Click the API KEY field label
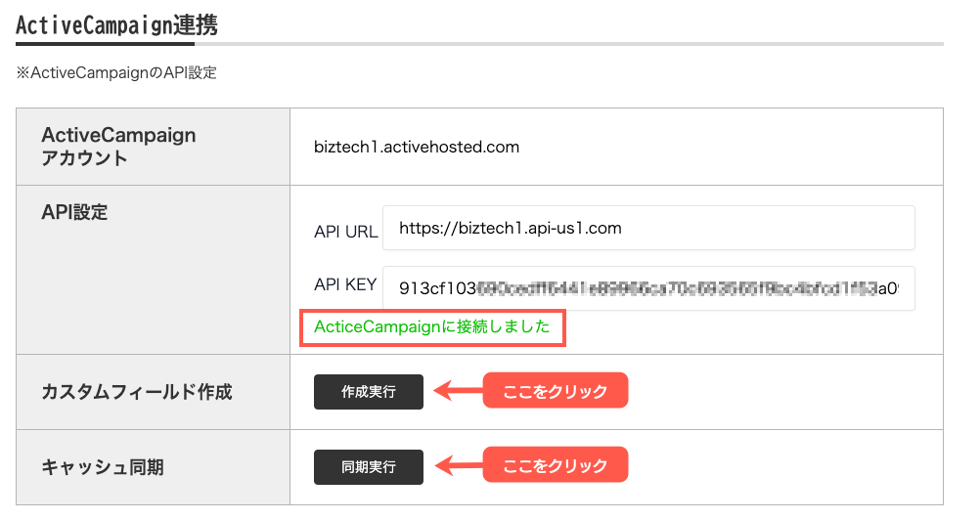The image size is (980, 520). pos(345,284)
